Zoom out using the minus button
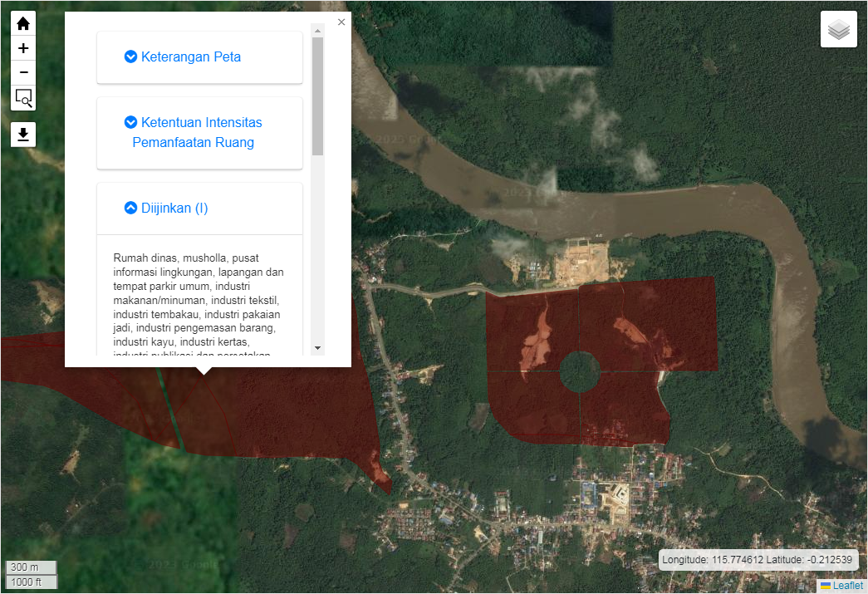Viewport: 868px width, 594px height. click(23, 73)
